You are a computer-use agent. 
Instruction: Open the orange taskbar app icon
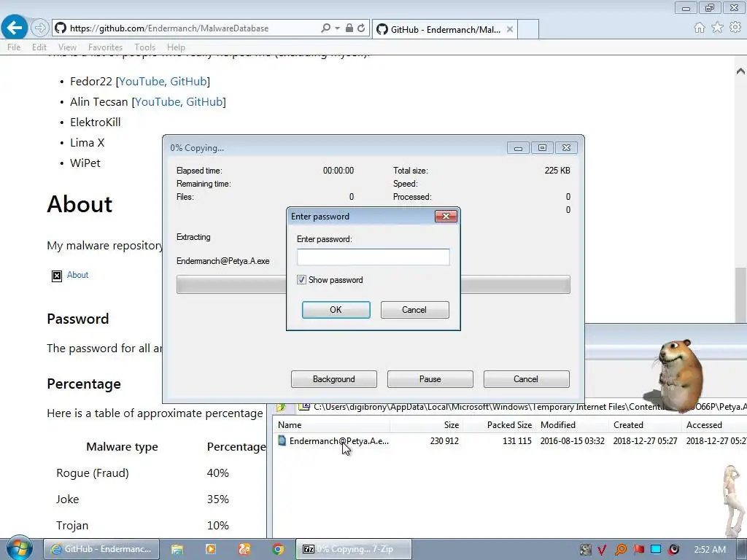[244, 549]
